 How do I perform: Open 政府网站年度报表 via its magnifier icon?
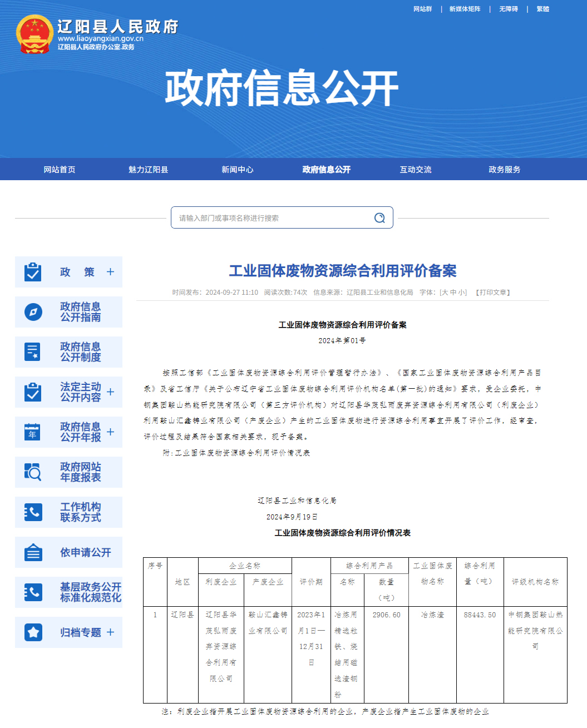point(33,472)
